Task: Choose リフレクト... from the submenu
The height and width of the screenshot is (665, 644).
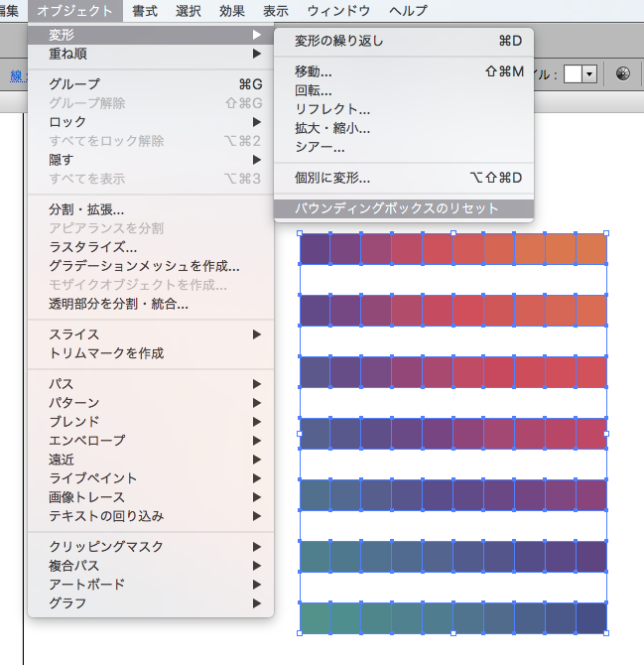Action: [x=404, y=109]
